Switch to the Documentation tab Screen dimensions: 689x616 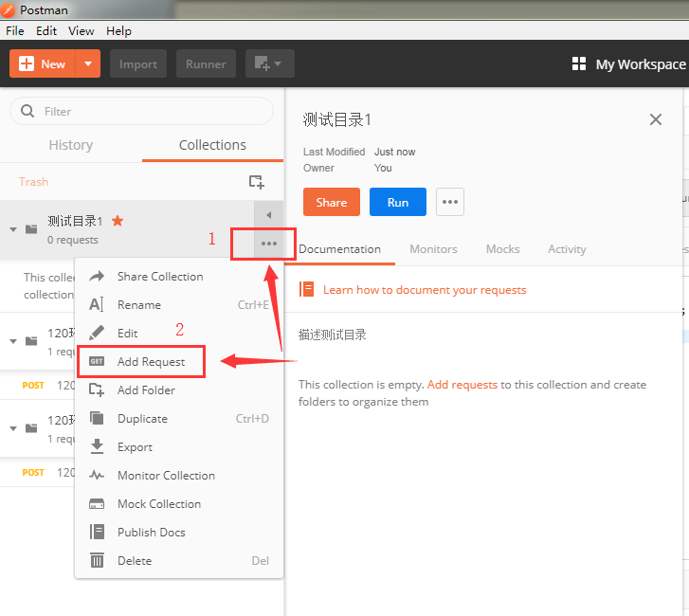pyautogui.click(x=339, y=249)
